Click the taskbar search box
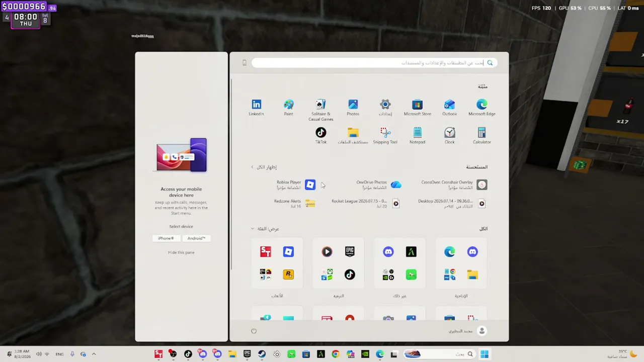The height and width of the screenshot is (362, 644). coord(440,354)
